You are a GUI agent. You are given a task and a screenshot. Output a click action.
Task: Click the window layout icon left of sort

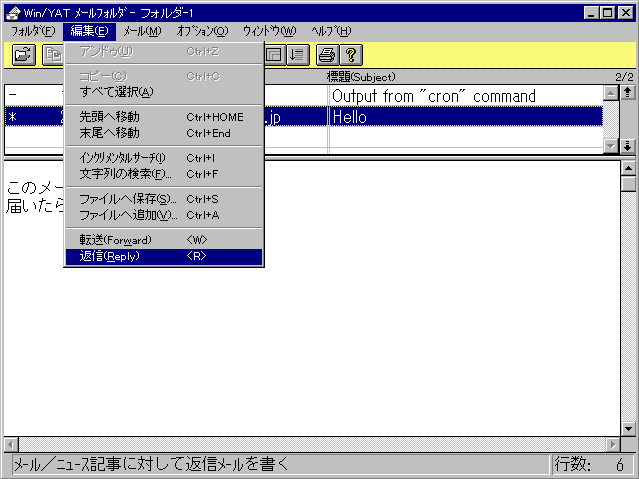click(x=274, y=55)
